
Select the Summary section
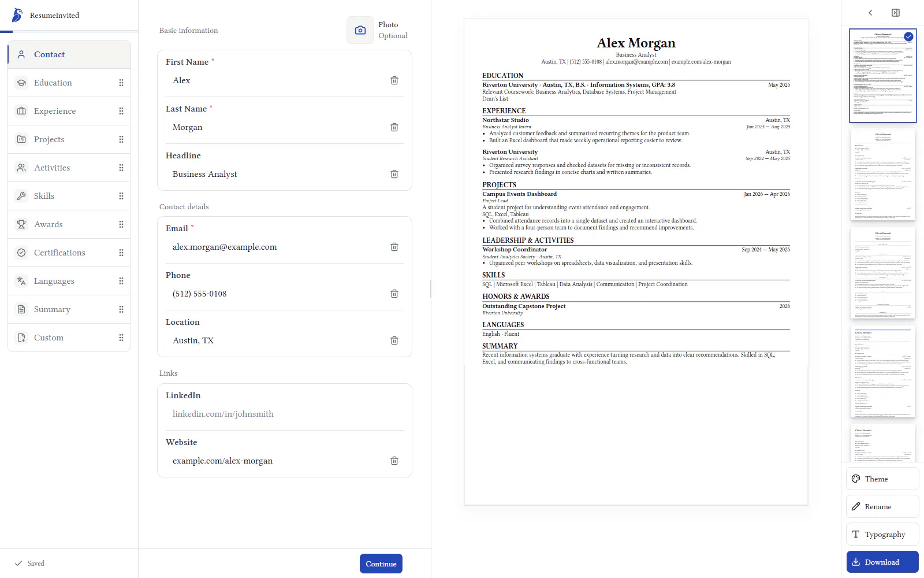click(x=69, y=309)
